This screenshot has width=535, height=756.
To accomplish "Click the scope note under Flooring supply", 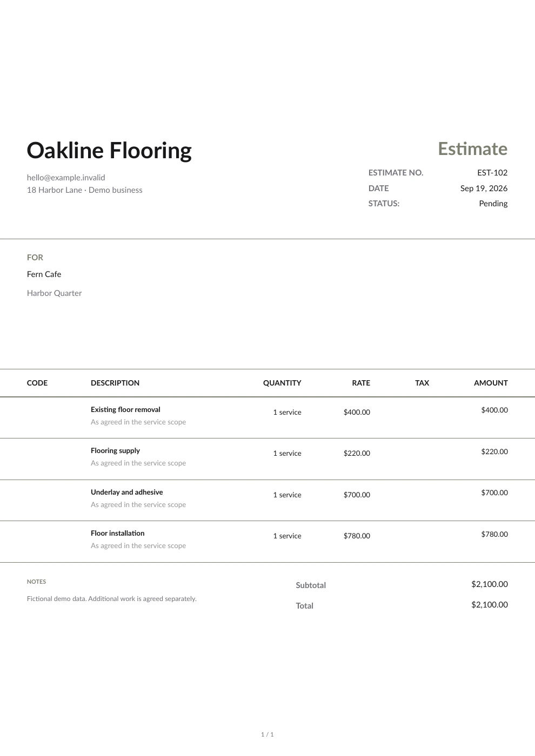I will 138,463.
